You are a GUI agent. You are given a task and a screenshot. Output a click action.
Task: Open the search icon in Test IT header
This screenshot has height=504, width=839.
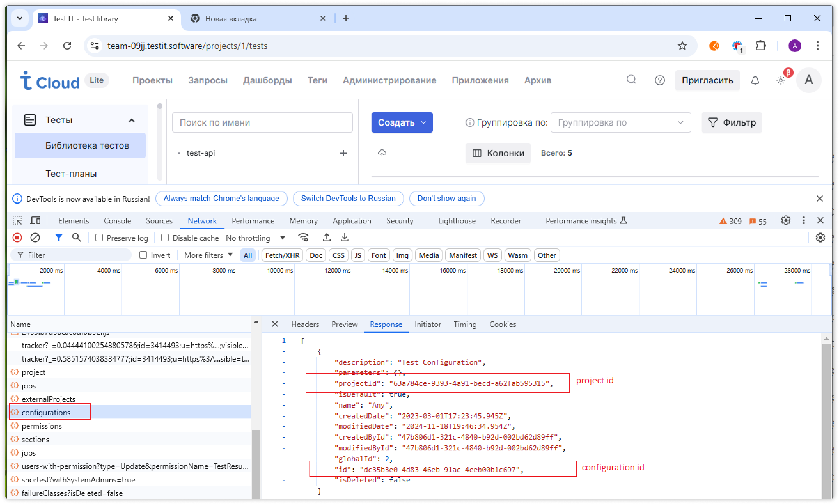(631, 80)
